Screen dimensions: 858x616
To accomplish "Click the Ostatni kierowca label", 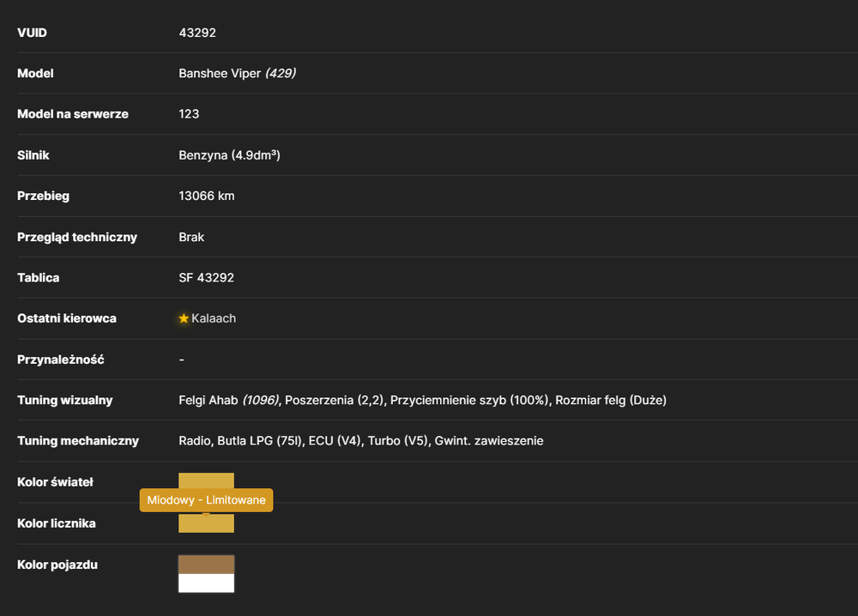I will point(67,318).
